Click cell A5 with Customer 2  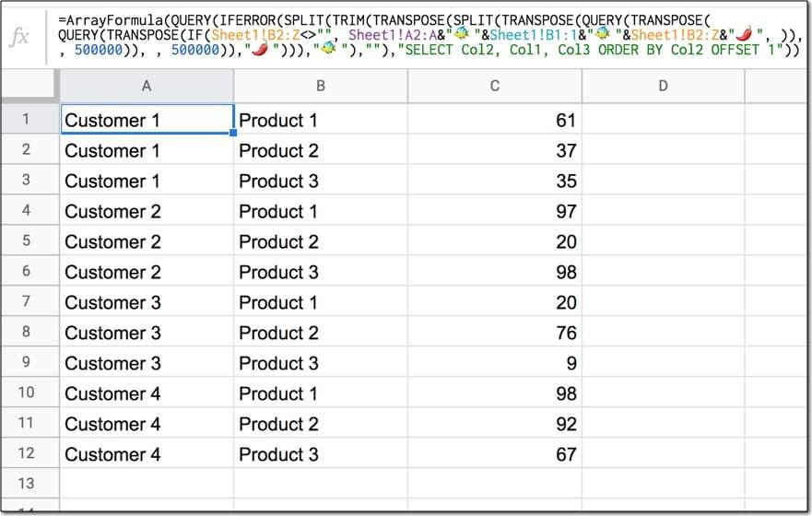[x=147, y=240]
